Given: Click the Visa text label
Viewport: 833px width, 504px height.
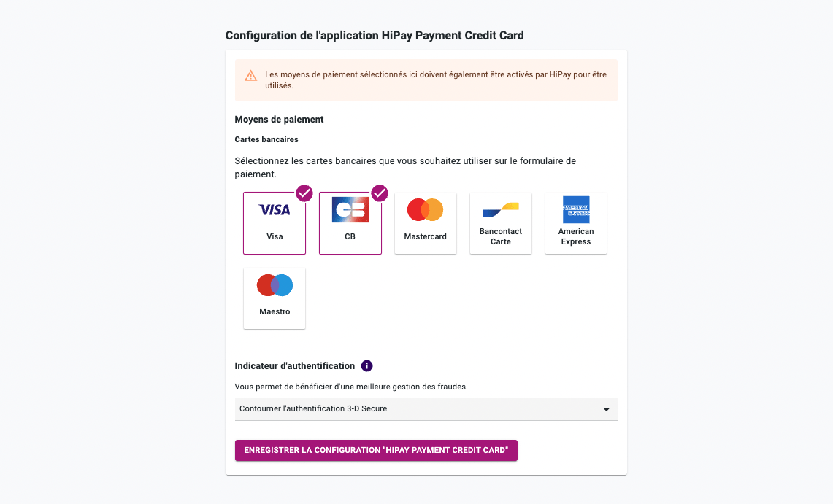Looking at the screenshot, I should pos(275,236).
